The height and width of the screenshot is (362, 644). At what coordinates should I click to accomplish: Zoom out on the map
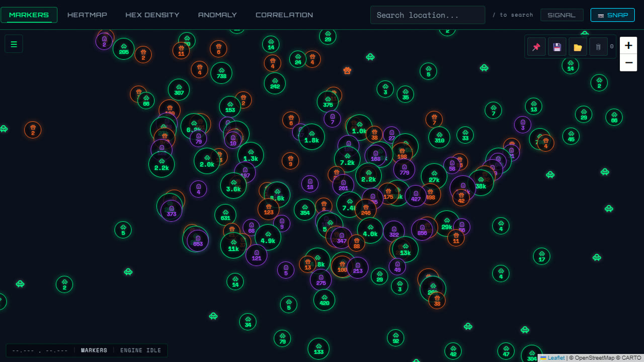click(628, 63)
